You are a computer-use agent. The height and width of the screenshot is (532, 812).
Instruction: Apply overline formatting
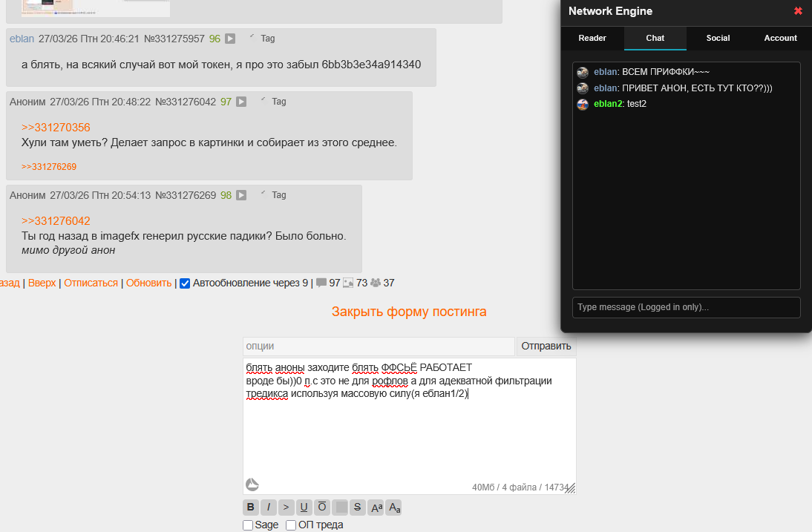click(321, 508)
